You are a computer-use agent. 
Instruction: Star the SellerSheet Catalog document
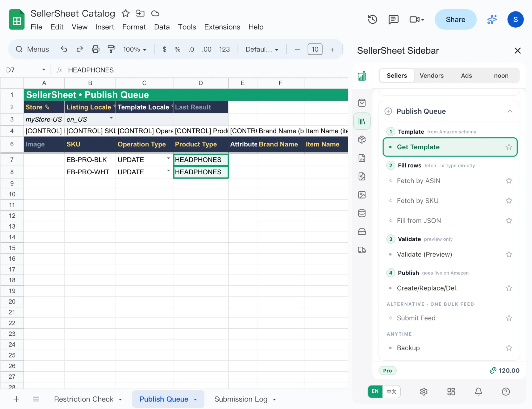(126, 13)
